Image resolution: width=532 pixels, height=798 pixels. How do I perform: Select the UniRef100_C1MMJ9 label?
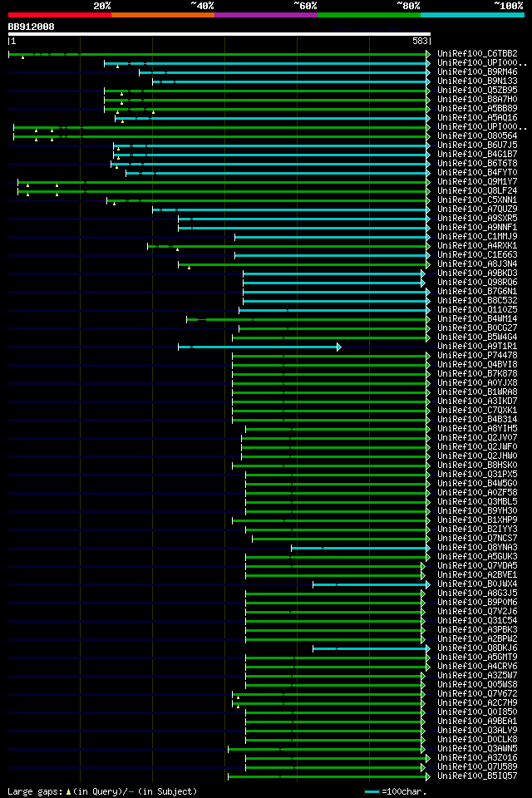[x=477, y=237]
